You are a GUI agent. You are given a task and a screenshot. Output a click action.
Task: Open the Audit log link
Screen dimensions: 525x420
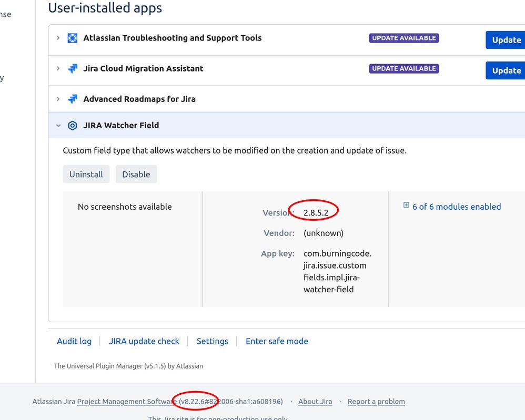pyautogui.click(x=74, y=341)
